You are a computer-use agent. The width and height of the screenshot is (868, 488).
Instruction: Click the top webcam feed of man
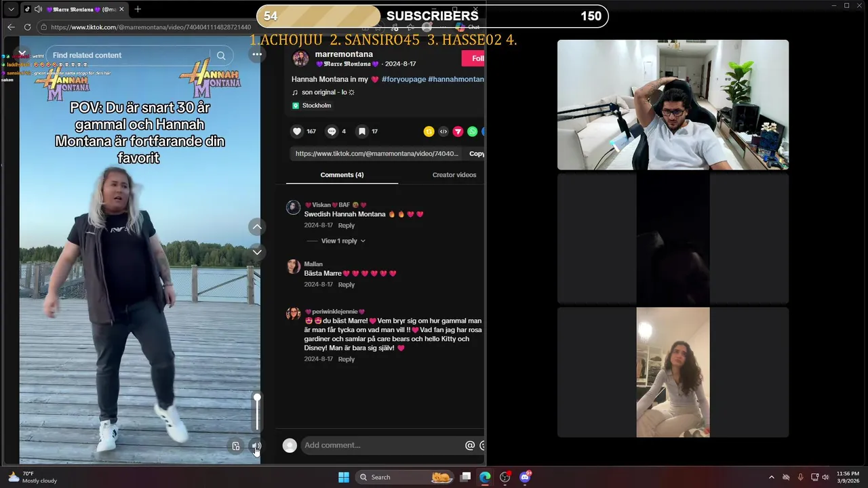click(673, 104)
